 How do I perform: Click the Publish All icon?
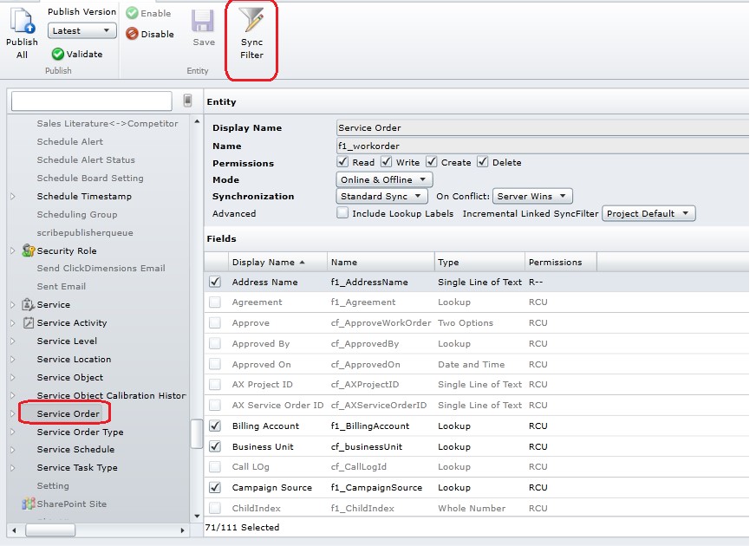pos(23,21)
